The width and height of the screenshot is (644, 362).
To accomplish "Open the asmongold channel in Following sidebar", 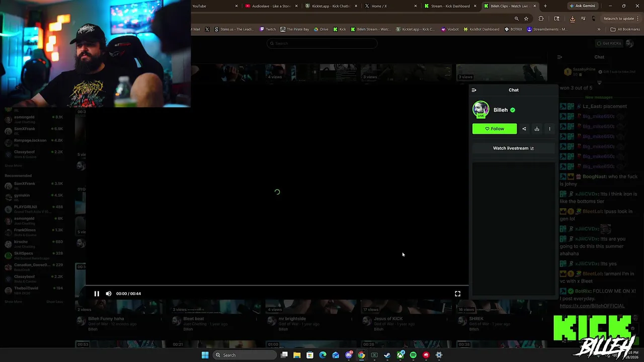I will (34, 119).
